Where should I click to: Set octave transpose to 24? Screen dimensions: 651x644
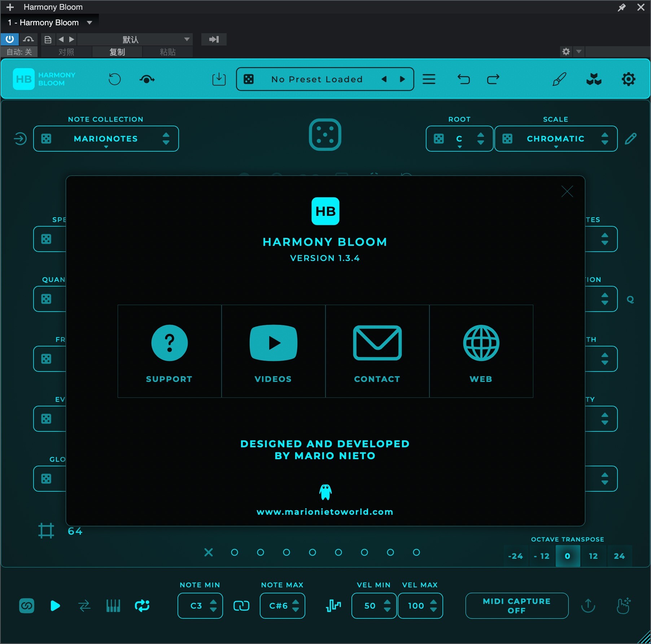(620, 556)
